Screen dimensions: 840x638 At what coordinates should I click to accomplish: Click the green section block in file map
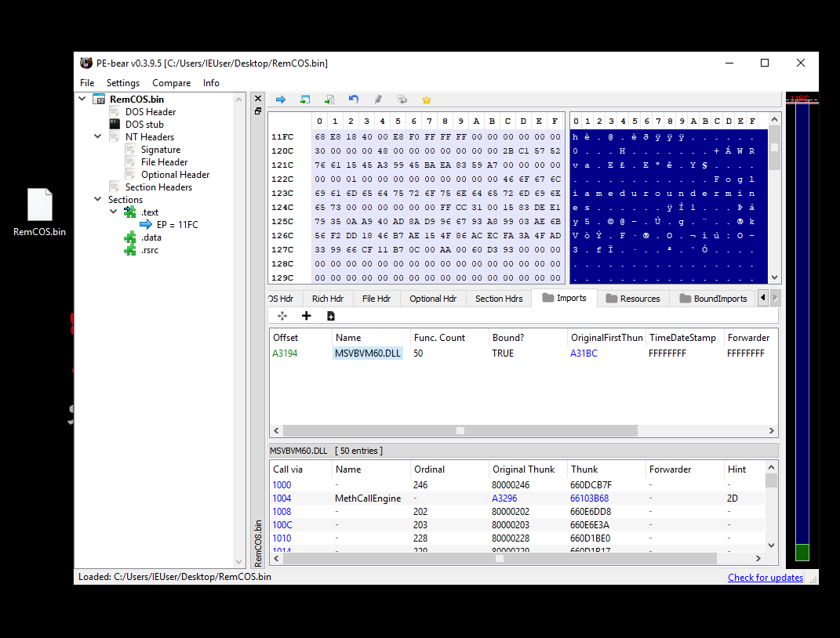pyautogui.click(x=802, y=552)
